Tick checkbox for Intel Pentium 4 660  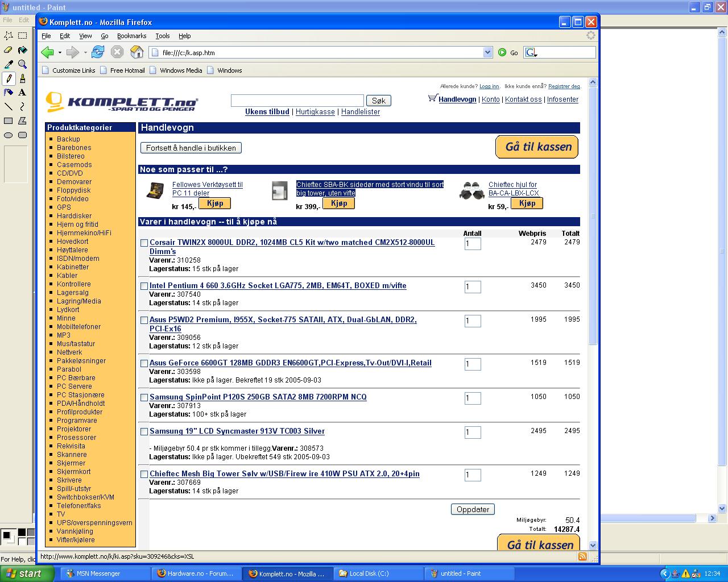(144, 286)
